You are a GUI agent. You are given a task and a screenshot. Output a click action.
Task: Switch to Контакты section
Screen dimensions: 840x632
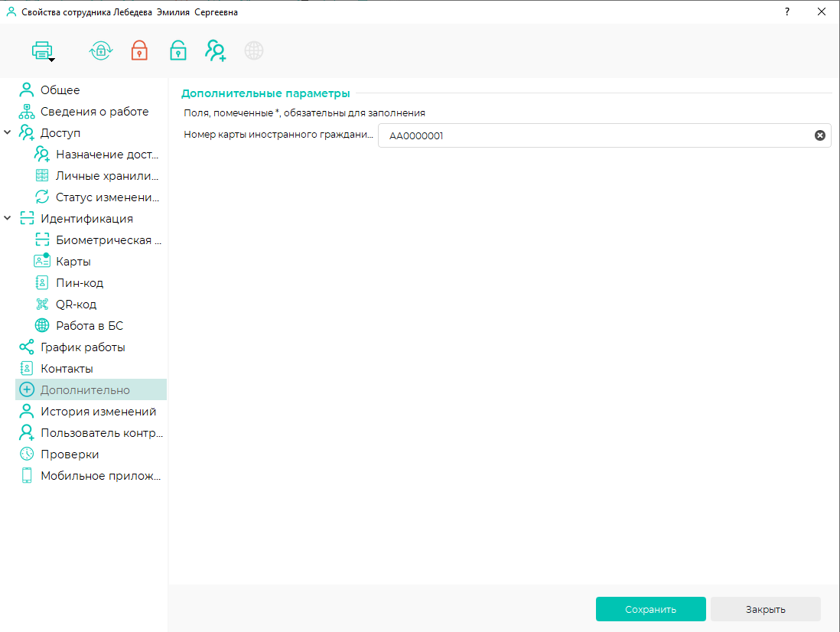click(67, 369)
